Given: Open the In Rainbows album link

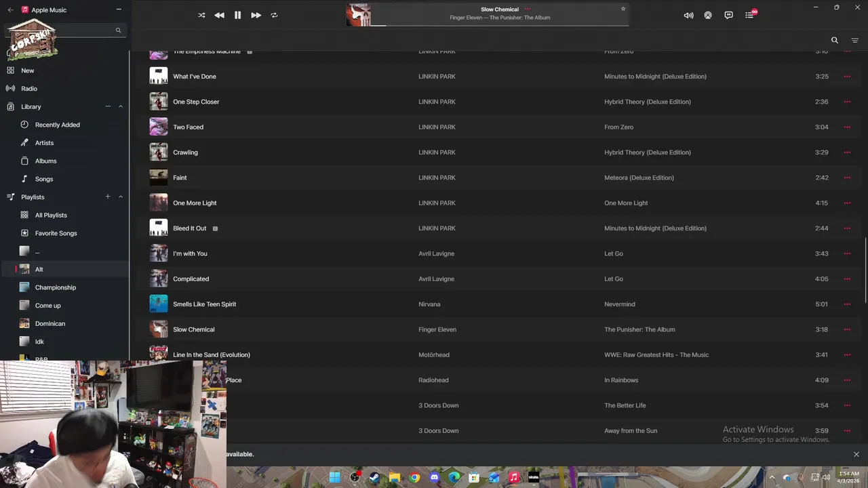Looking at the screenshot, I should pos(621,380).
